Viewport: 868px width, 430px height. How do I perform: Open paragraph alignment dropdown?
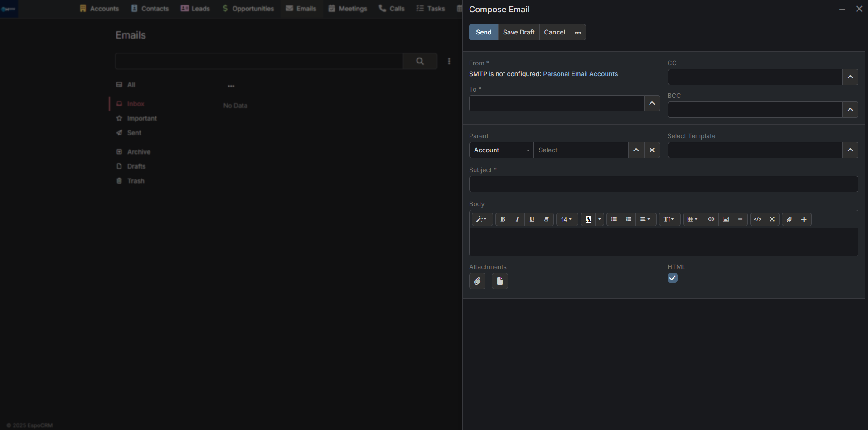click(x=645, y=219)
